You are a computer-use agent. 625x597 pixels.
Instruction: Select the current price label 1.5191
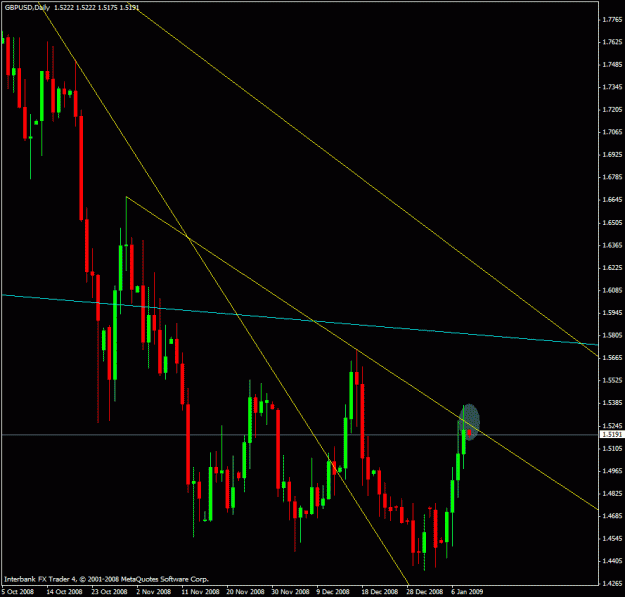(x=612, y=434)
